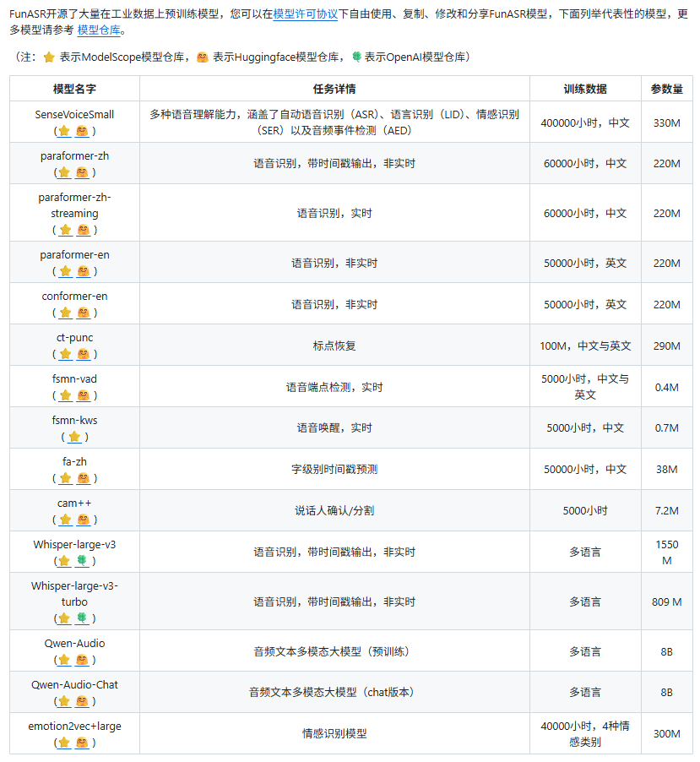Select the emotion2vec+large model name
The height and width of the screenshot is (762, 700).
tap(74, 726)
